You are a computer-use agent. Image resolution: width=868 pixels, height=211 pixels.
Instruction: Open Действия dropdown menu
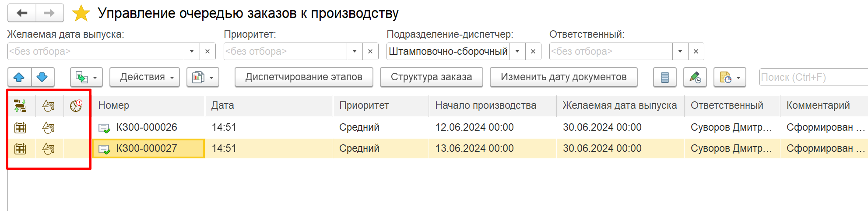144,77
